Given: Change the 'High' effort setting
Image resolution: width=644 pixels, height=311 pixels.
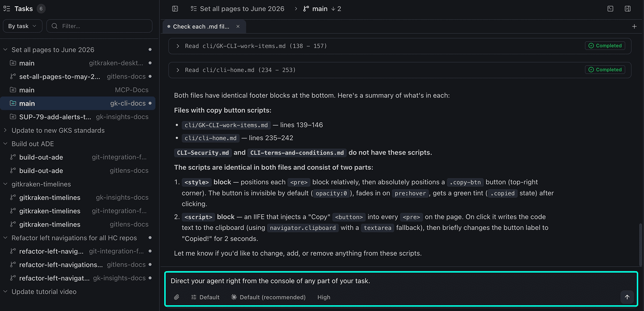Looking at the screenshot, I should (324, 297).
